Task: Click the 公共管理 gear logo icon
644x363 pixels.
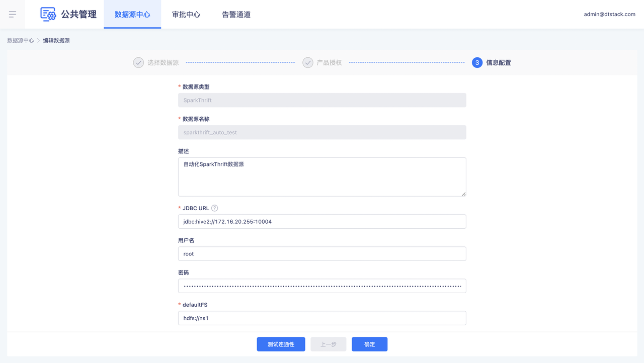Action: [48, 14]
